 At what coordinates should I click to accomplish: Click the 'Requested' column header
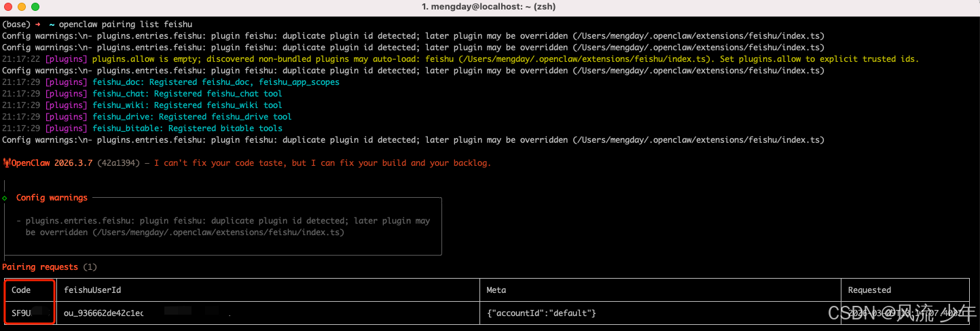click(x=869, y=290)
